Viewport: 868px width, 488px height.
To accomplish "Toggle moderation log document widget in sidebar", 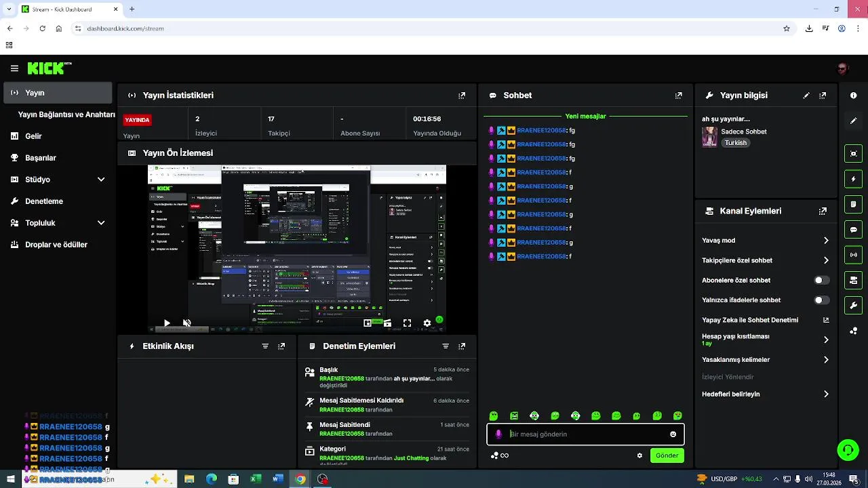I will click(x=854, y=204).
